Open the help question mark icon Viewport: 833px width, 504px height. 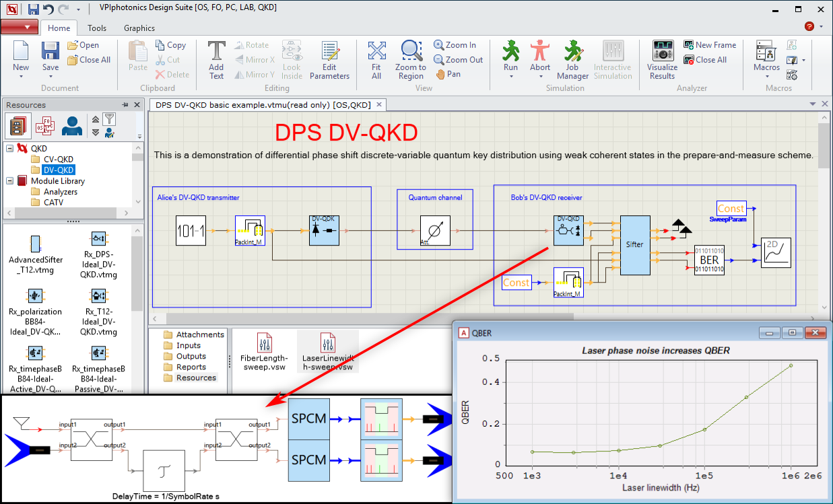click(x=809, y=27)
